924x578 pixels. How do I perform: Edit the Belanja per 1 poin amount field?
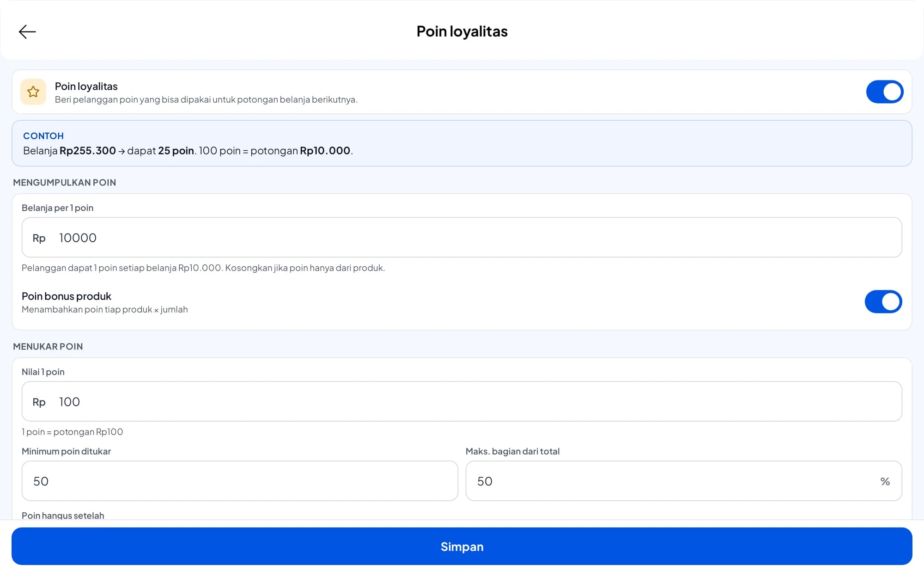pyautogui.click(x=462, y=237)
